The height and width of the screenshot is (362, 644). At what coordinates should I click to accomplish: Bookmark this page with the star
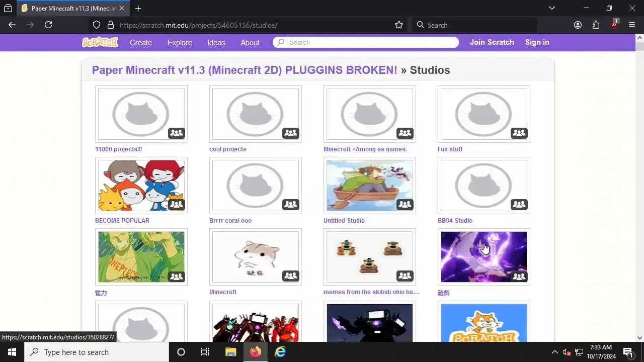[399, 25]
